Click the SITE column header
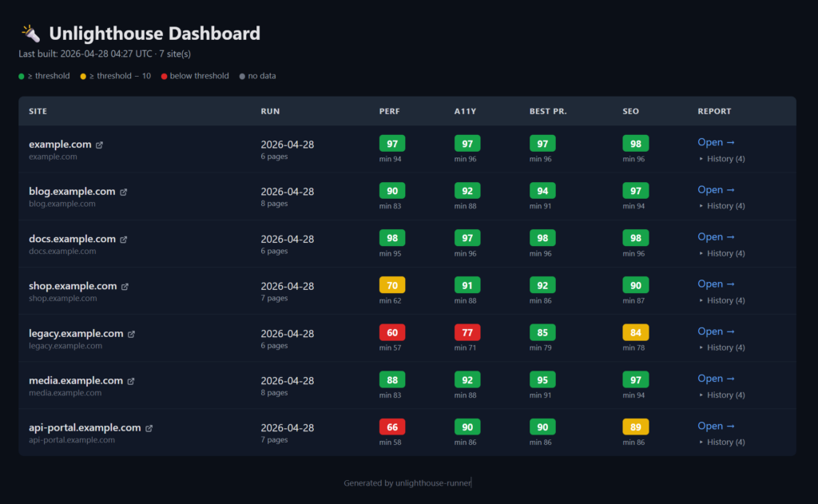 (38, 111)
